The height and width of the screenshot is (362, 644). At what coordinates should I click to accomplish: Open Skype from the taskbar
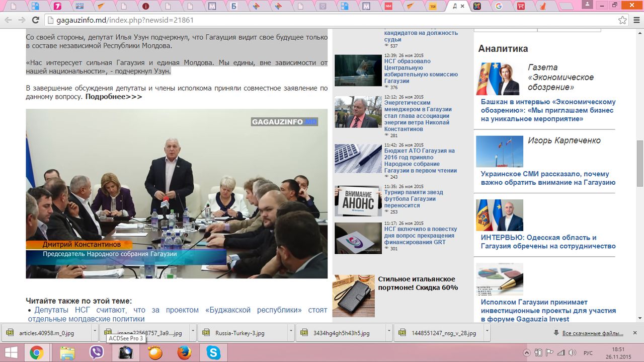pos(214,352)
